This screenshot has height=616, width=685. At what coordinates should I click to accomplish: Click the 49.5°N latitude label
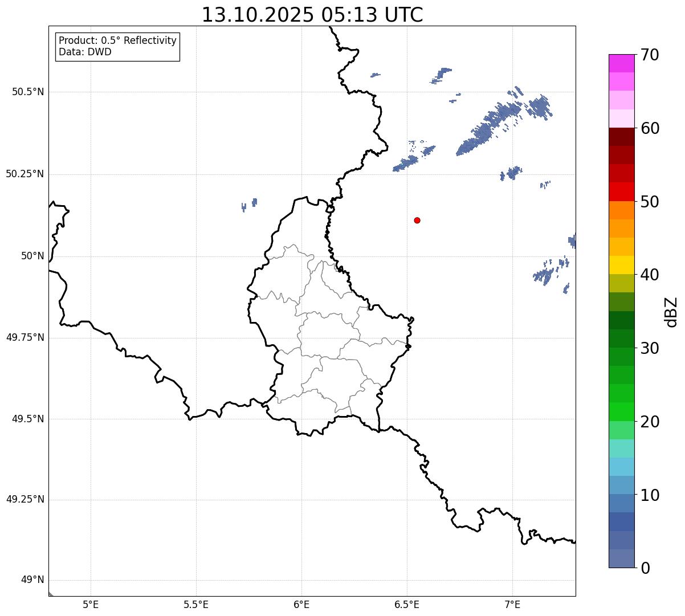pos(28,419)
